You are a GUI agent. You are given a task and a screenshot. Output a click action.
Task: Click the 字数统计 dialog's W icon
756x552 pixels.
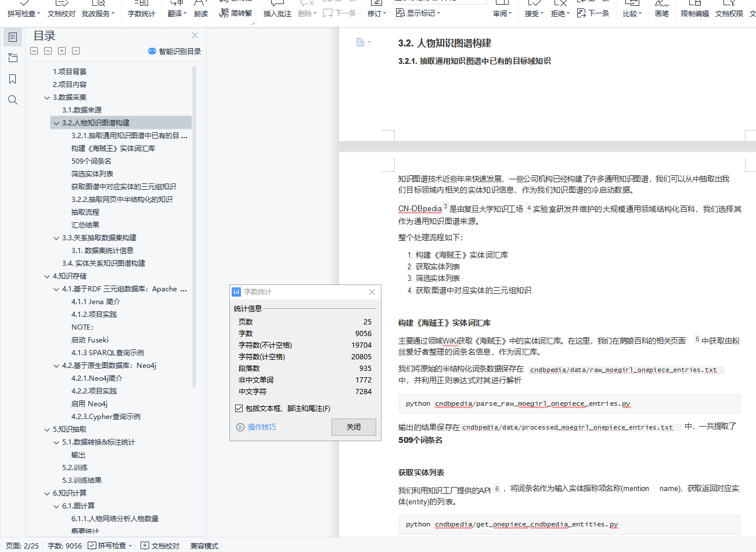236,292
